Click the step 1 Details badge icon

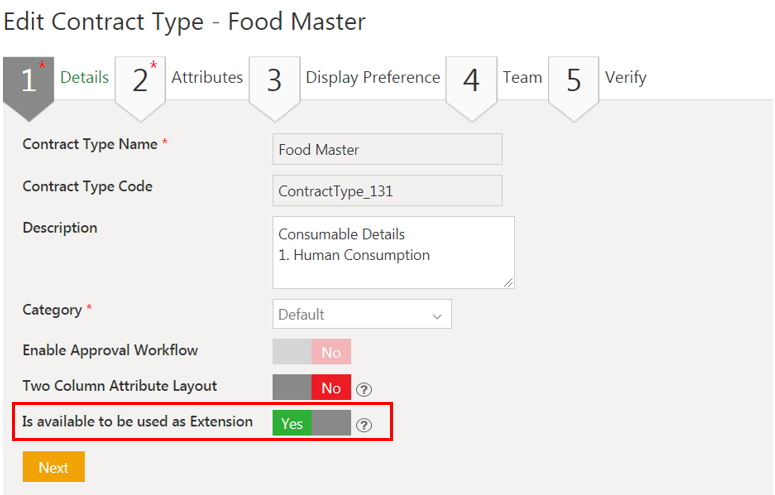(x=28, y=81)
